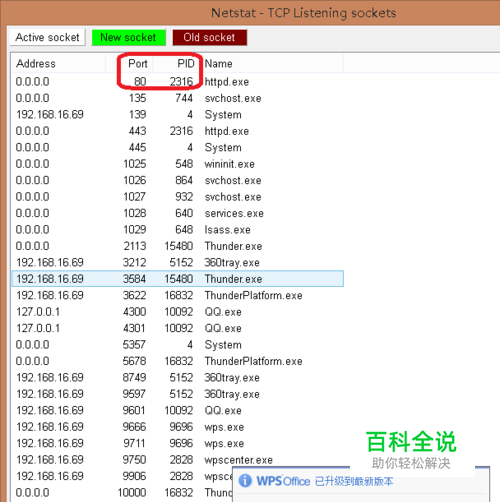Select the svchost.exe row on port 1027
This screenshot has width=500, height=502.
(x=178, y=197)
